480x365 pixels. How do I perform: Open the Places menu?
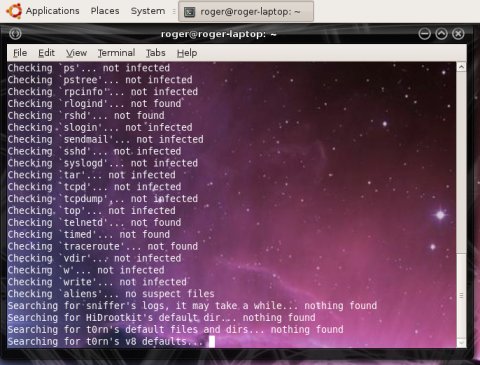[105, 11]
